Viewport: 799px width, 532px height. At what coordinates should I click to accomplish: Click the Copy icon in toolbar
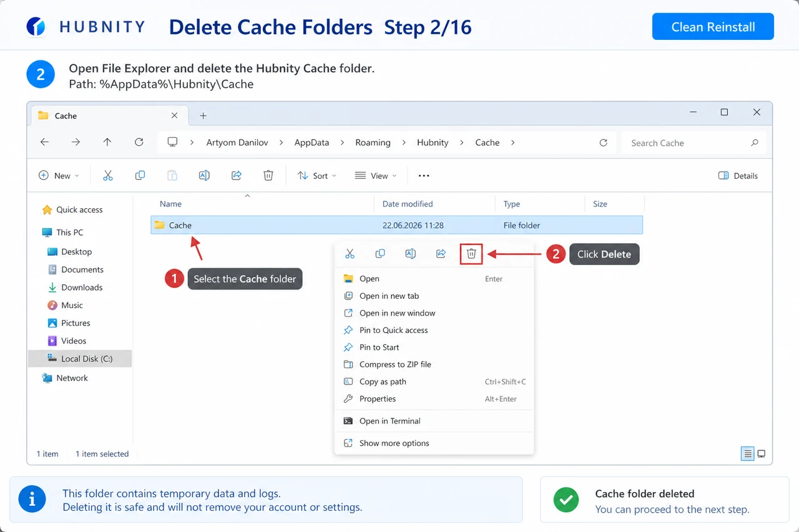coord(140,176)
